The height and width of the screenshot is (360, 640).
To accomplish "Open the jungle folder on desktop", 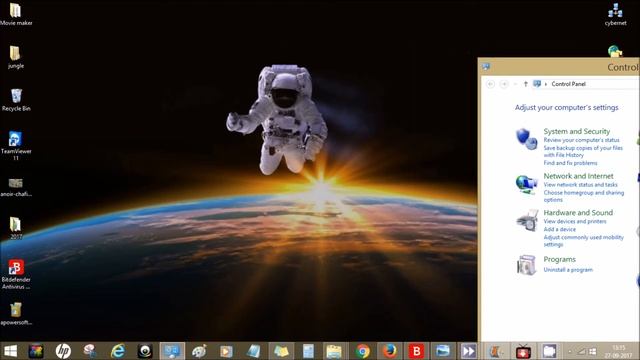I will [x=16, y=57].
